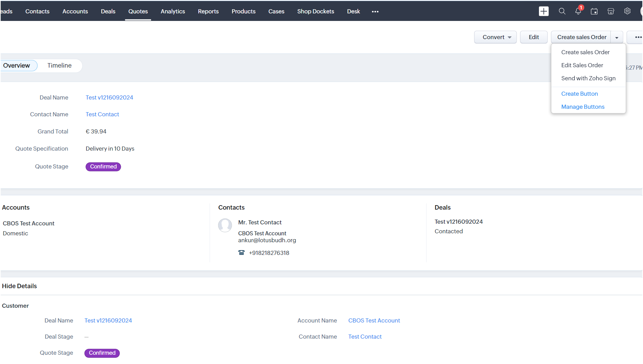Image resolution: width=643 pixels, height=364 pixels.
Task: Click the purple Confirmed quote stage badge
Action: click(x=103, y=167)
